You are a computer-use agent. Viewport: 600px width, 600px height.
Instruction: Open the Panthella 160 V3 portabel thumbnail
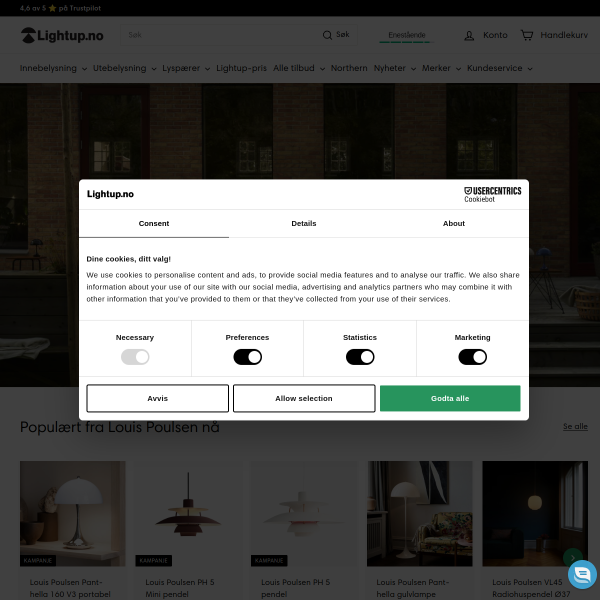(73, 514)
